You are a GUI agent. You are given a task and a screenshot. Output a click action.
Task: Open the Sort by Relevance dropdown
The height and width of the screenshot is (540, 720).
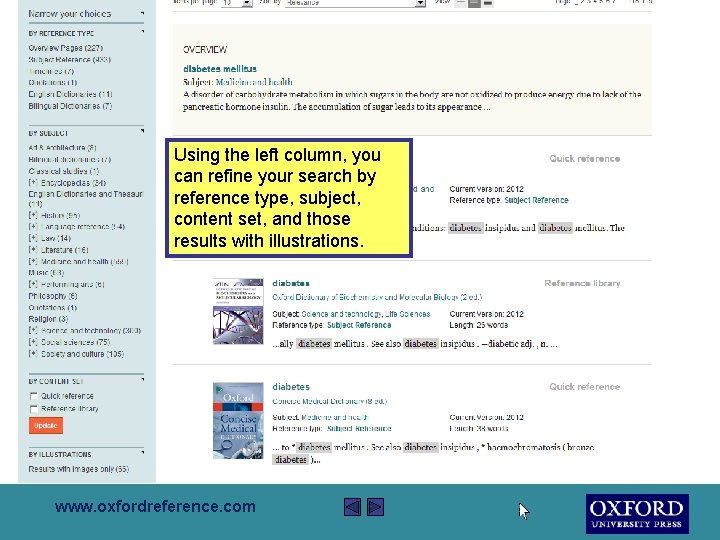click(x=355, y=3)
